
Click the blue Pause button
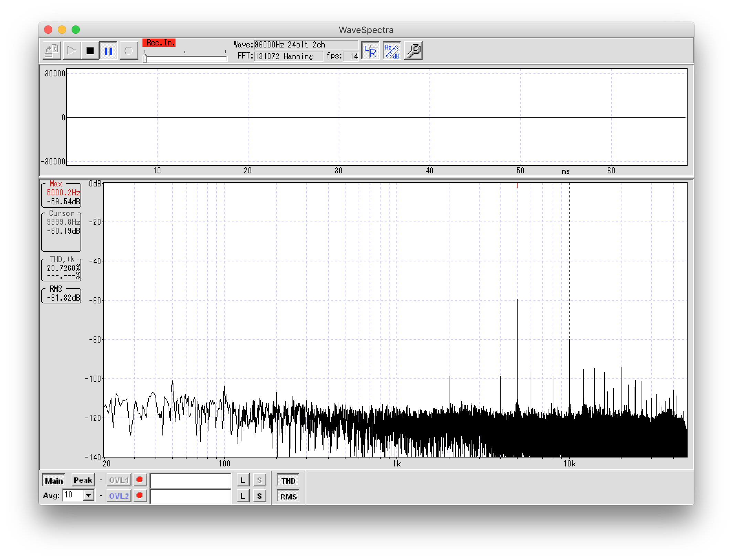(108, 51)
